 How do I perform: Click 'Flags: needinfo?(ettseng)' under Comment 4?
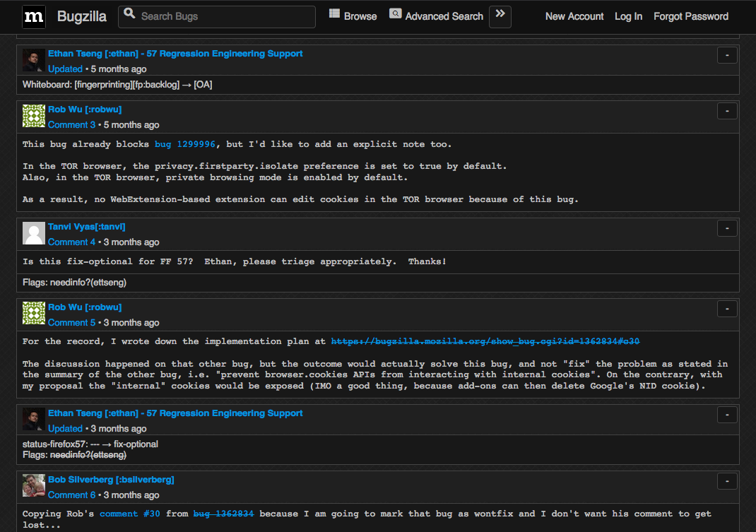pos(74,282)
